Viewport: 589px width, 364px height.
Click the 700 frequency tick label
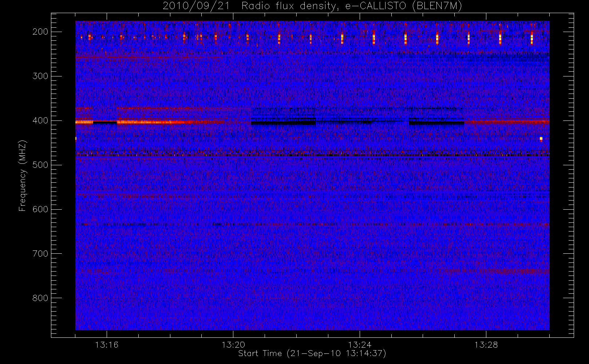pyautogui.click(x=40, y=254)
